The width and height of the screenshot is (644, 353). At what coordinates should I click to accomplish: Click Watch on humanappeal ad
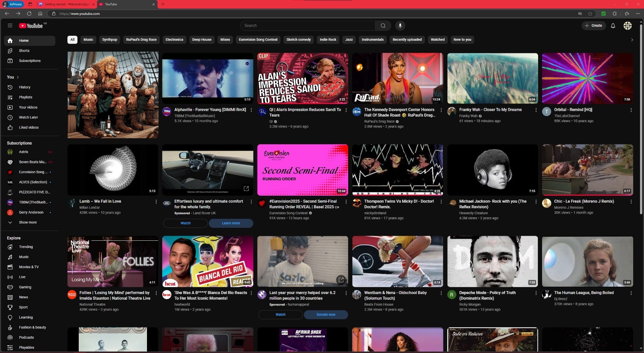click(280, 315)
